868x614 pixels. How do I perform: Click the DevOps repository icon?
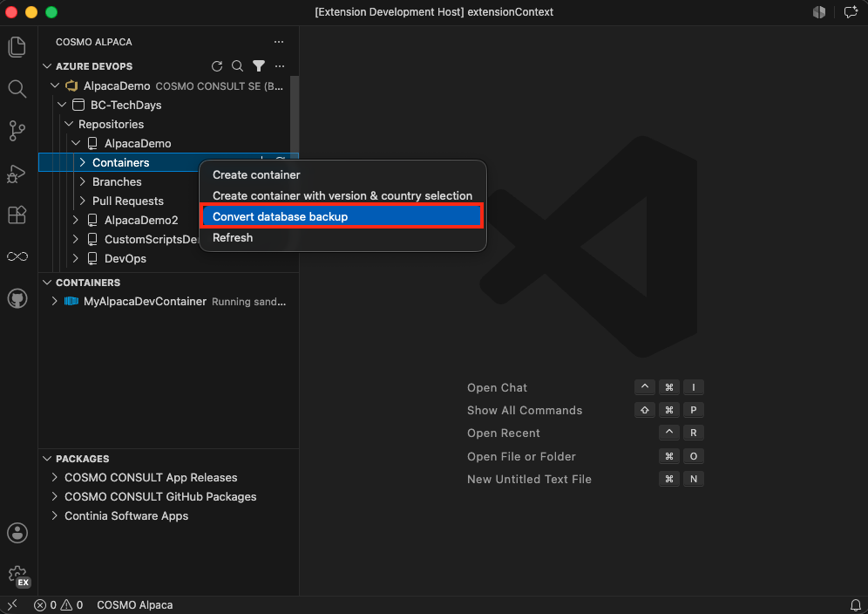click(x=92, y=258)
